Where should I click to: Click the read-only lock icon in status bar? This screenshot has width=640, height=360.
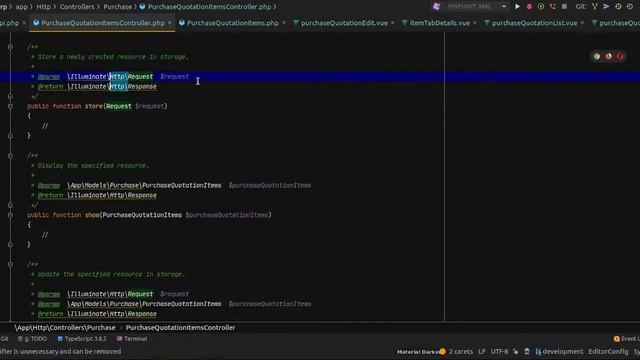(516, 352)
